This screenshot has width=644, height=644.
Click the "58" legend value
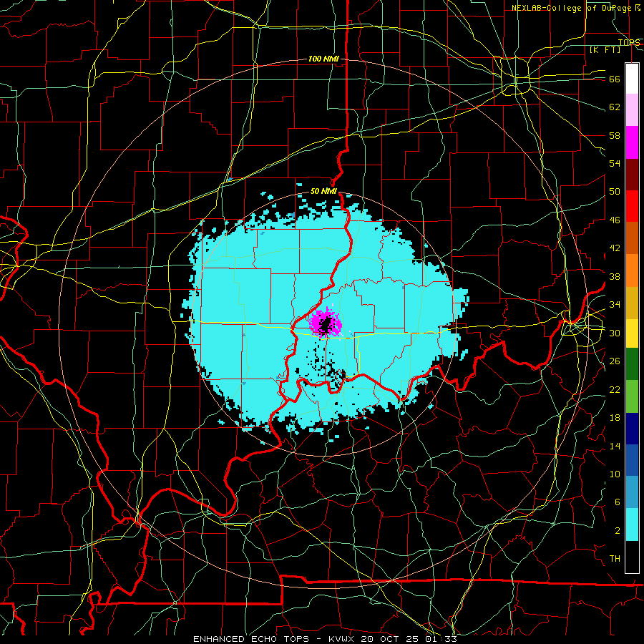(615, 135)
